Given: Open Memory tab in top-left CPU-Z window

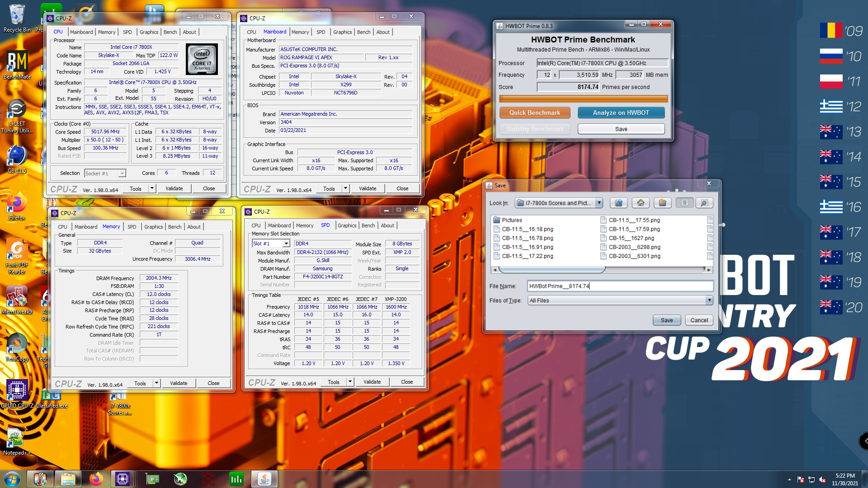Looking at the screenshot, I should [x=107, y=32].
